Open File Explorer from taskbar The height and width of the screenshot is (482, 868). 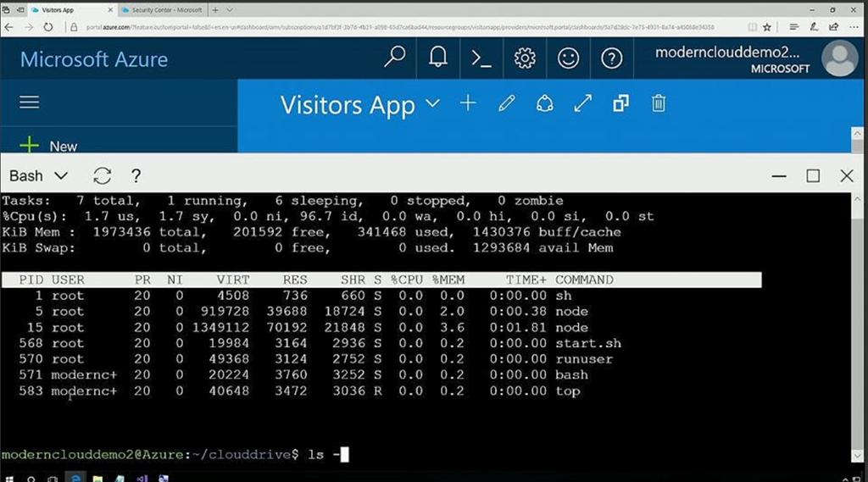pyautogui.click(x=97, y=479)
